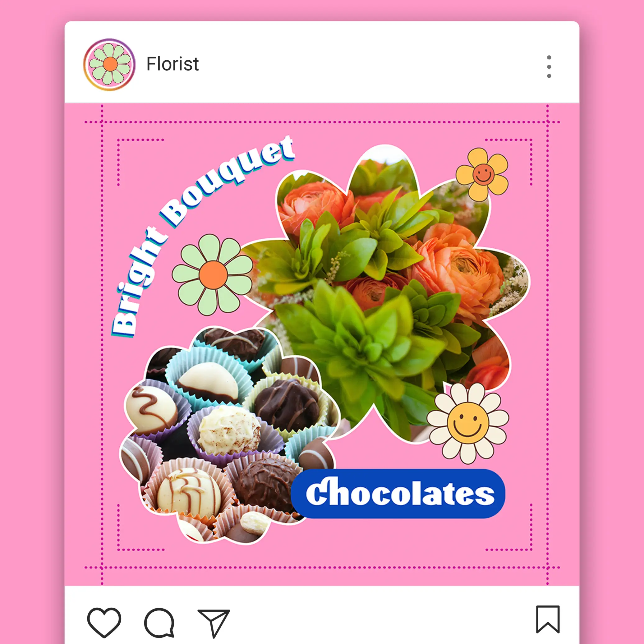
Task: Click the blue Chocolates label
Action: pos(398,494)
